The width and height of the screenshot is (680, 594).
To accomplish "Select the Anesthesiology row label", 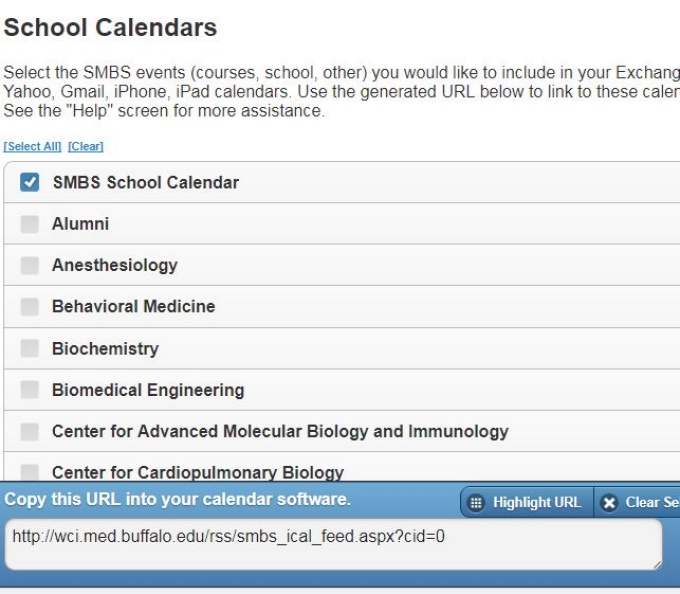I will pos(115,265).
